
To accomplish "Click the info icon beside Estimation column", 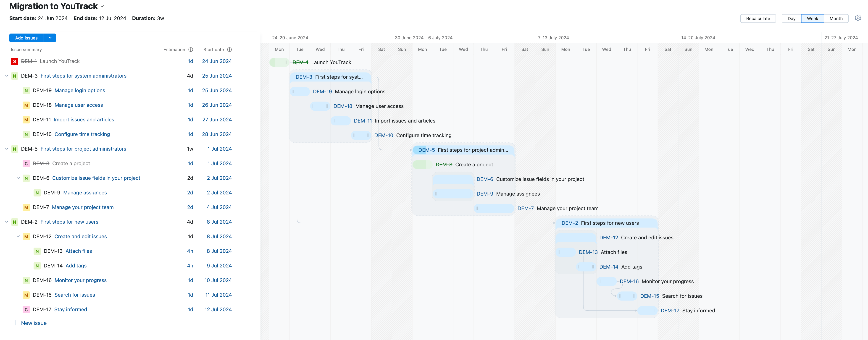I will (191, 50).
